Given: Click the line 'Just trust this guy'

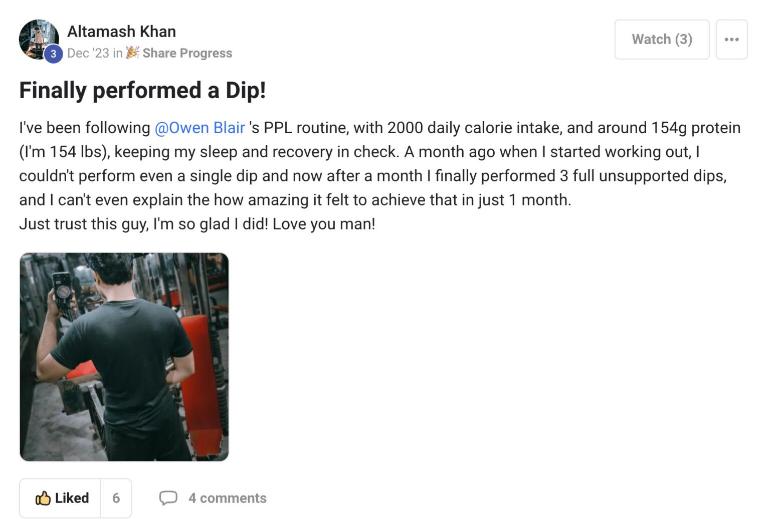Looking at the screenshot, I should tap(197, 224).
